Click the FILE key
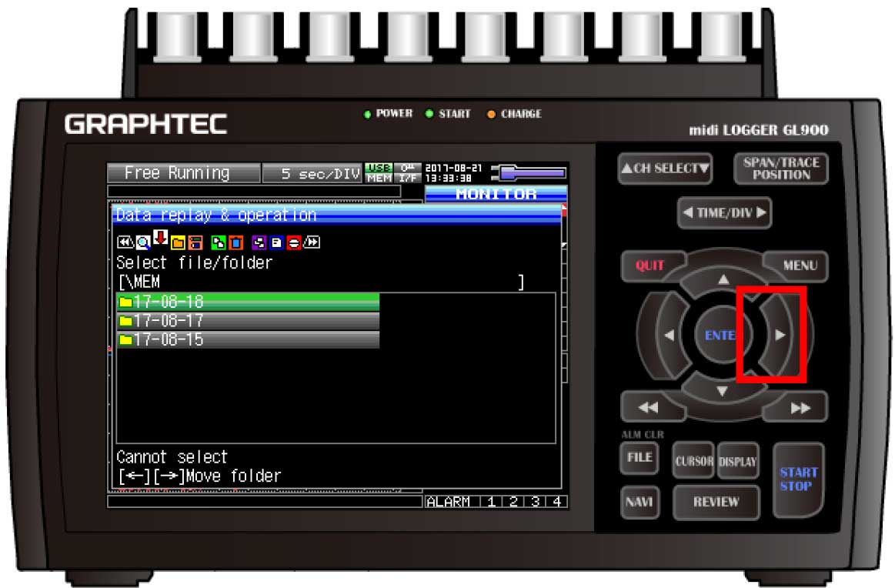 (x=640, y=458)
